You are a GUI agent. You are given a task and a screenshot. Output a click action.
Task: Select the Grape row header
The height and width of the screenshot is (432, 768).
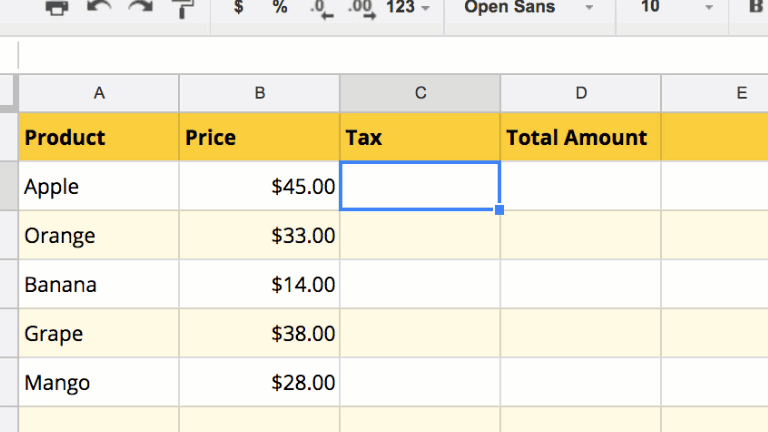coord(8,333)
